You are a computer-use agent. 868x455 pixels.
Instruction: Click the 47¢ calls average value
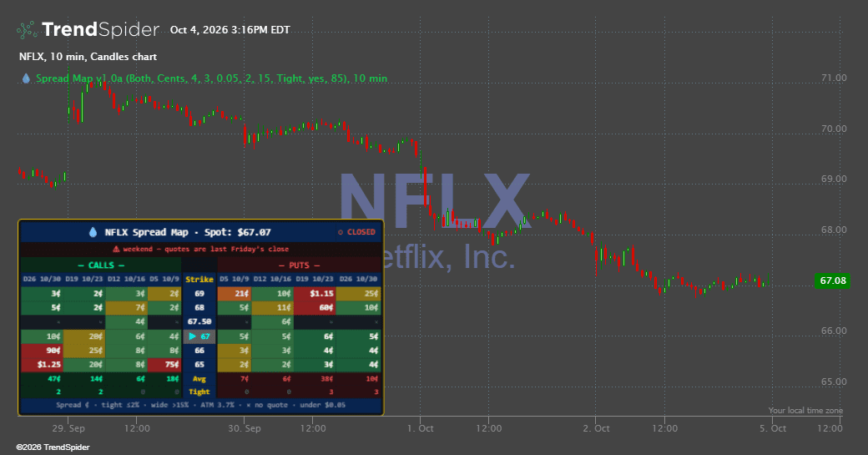[54, 379]
